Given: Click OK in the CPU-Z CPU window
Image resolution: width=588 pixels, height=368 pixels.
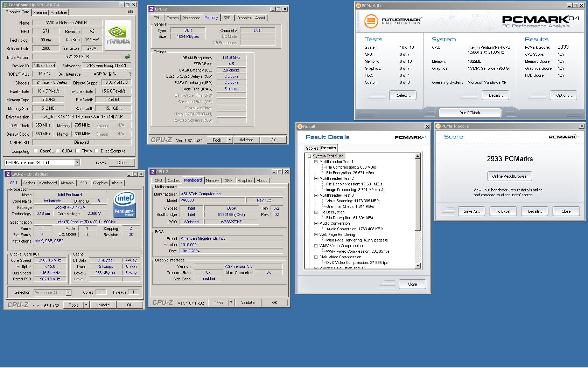Looking at the screenshot, I should tap(129, 305).
